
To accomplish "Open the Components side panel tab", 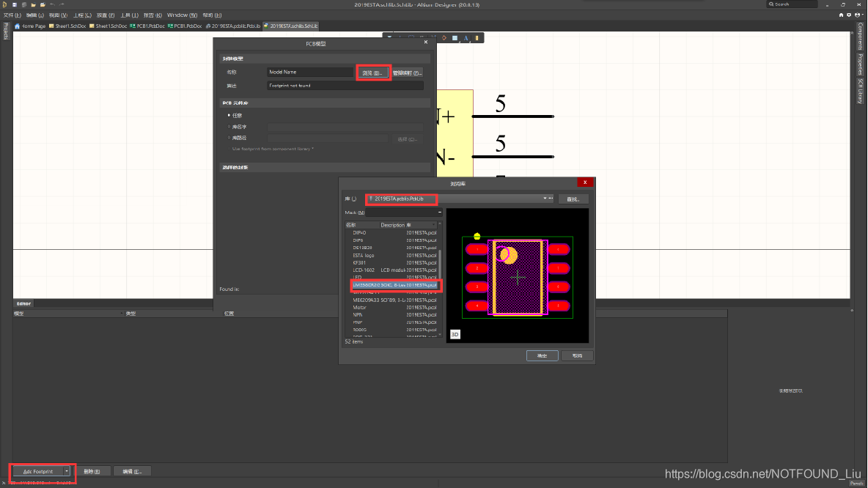I will click(x=860, y=36).
